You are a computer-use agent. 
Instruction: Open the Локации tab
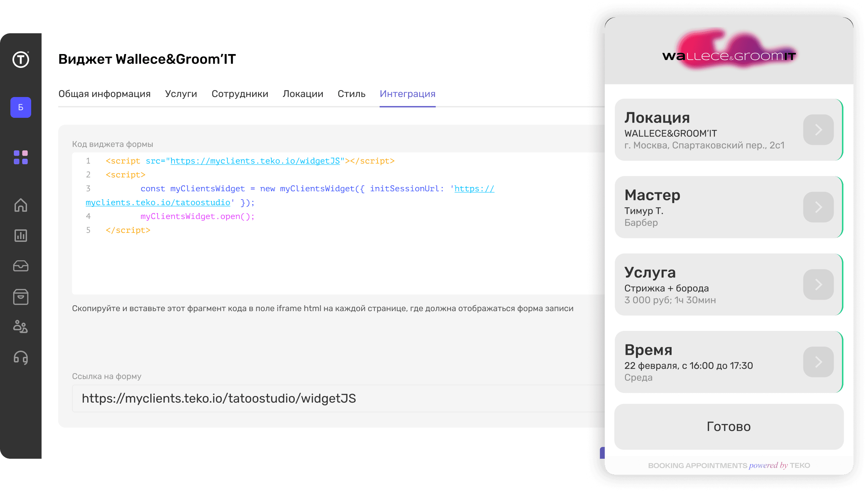click(303, 94)
